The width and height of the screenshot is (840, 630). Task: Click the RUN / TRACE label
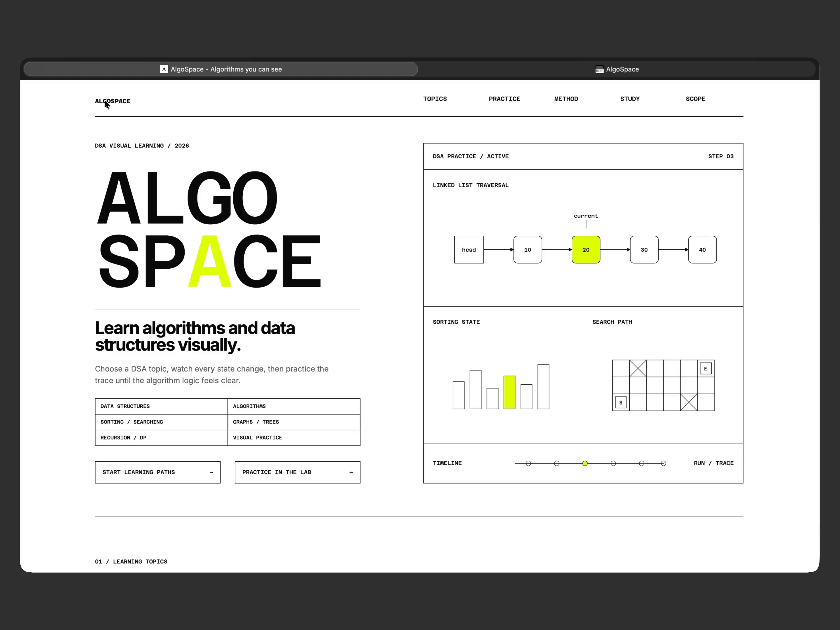pyautogui.click(x=713, y=463)
